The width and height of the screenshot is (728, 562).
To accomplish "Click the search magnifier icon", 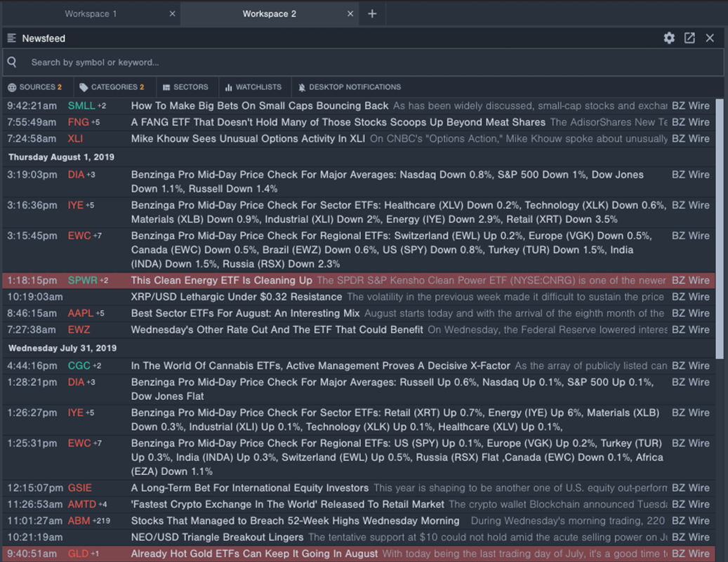I will (13, 62).
